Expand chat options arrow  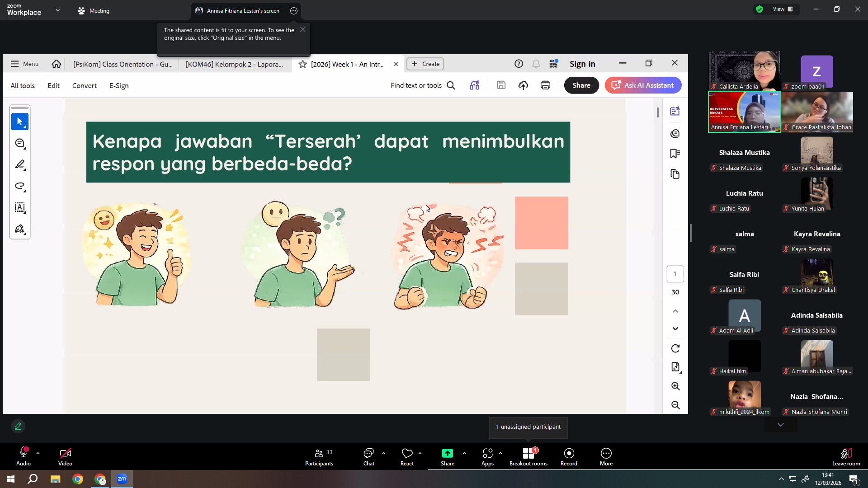[x=384, y=453]
